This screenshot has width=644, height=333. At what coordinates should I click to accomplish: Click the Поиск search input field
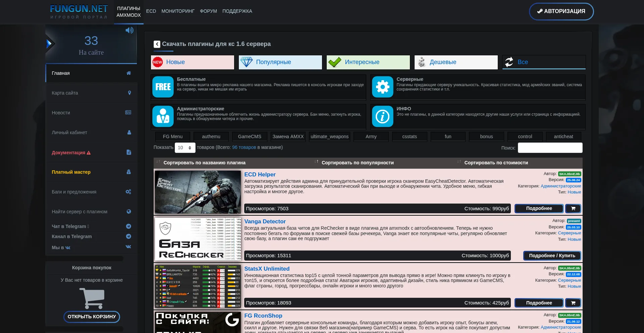click(x=550, y=148)
